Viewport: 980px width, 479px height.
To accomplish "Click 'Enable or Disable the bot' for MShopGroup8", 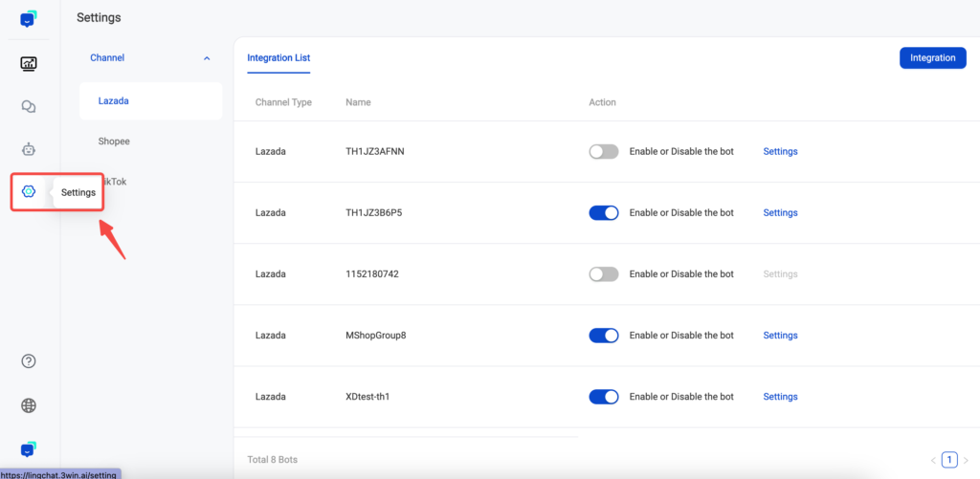I will coord(681,336).
